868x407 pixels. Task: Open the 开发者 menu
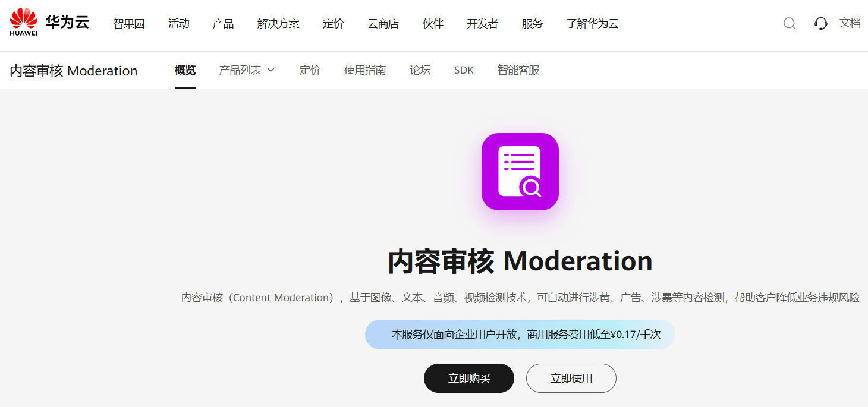[483, 24]
